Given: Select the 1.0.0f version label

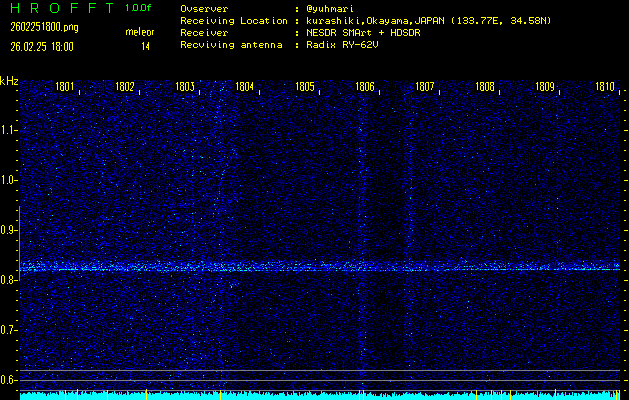Looking at the screenshot, I should pos(139,8).
